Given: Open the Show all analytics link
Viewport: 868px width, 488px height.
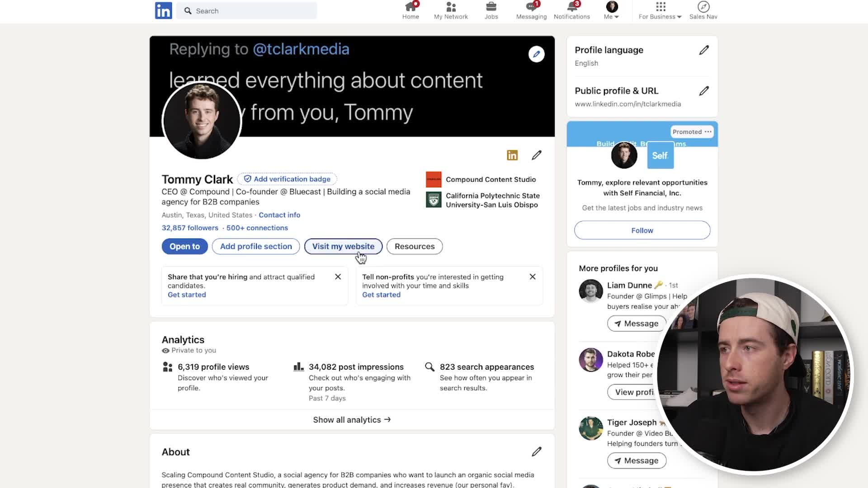Looking at the screenshot, I should point(352,420).
